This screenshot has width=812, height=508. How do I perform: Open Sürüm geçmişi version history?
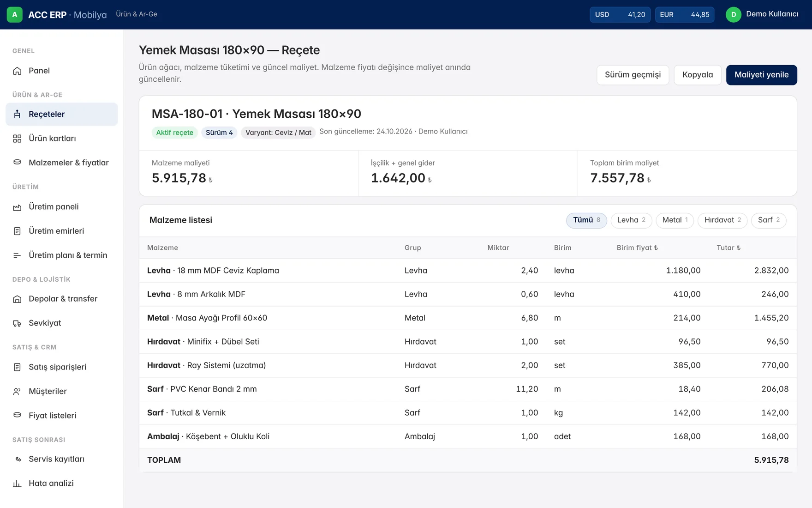pyautogui.click(x=633, y=75)
